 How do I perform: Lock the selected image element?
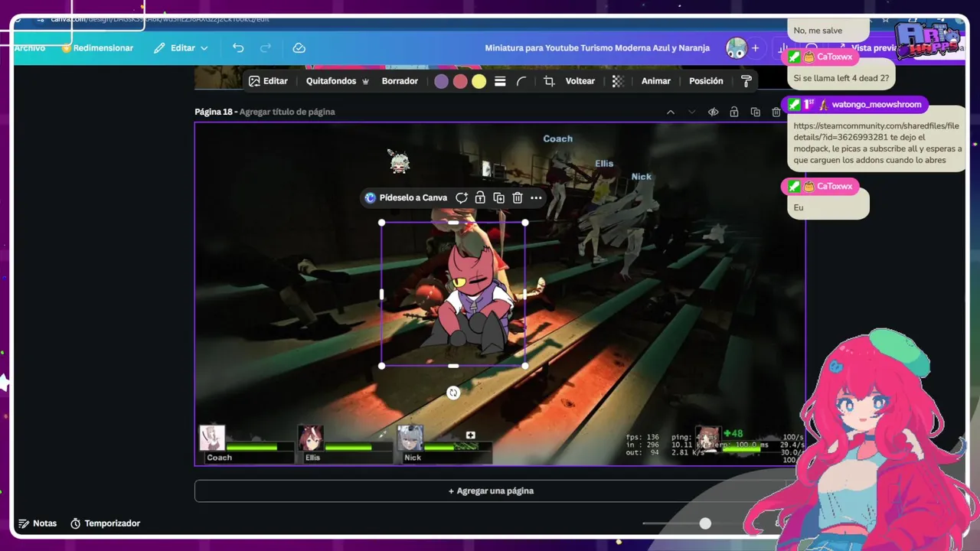(480, 197)
